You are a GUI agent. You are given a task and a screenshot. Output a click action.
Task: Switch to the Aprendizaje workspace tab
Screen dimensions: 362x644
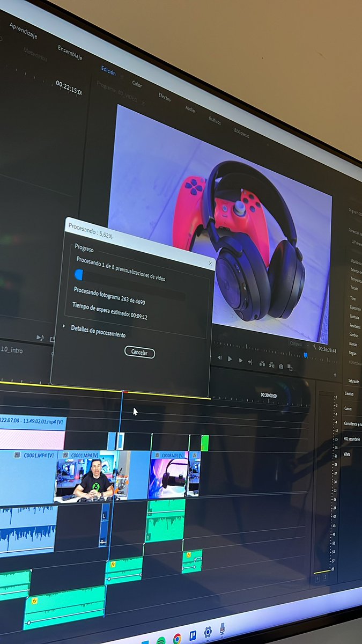(x=23, y=31)
